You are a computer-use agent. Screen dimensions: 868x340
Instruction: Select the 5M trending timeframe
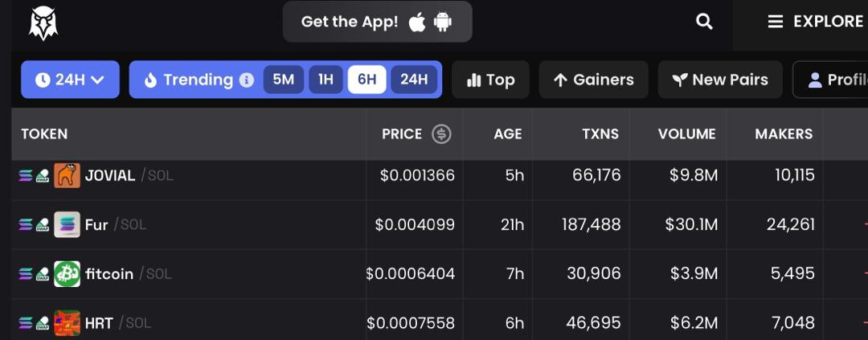(283, 80)
